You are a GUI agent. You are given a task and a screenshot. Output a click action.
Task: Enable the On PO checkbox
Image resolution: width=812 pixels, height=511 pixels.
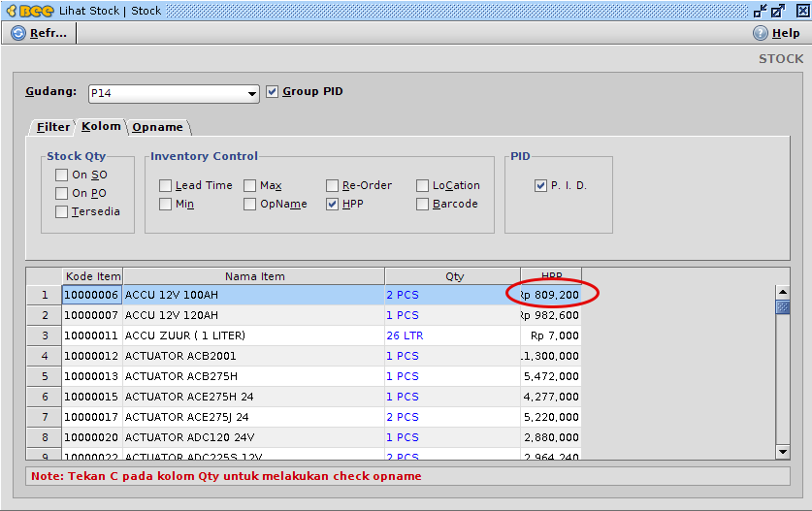pyautogui.click(x=62, y=193)
